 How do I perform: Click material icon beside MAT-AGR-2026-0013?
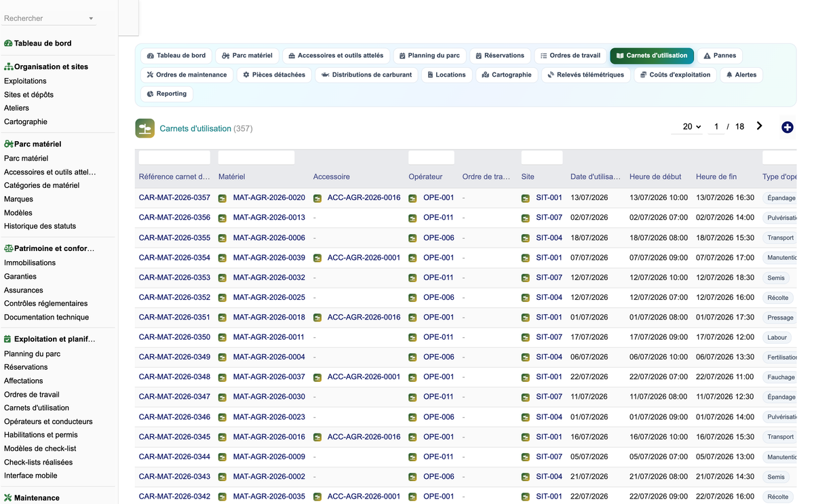click(222, 218)
